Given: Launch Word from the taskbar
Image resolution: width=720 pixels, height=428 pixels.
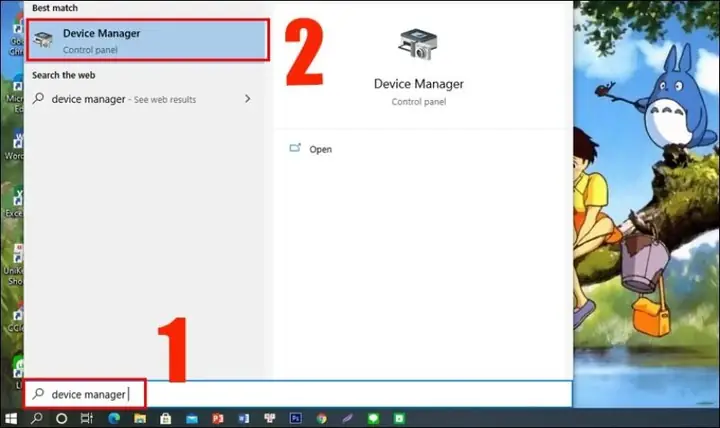Looking at the screenshot, I should pyautogui.click(x=243, y=418).
